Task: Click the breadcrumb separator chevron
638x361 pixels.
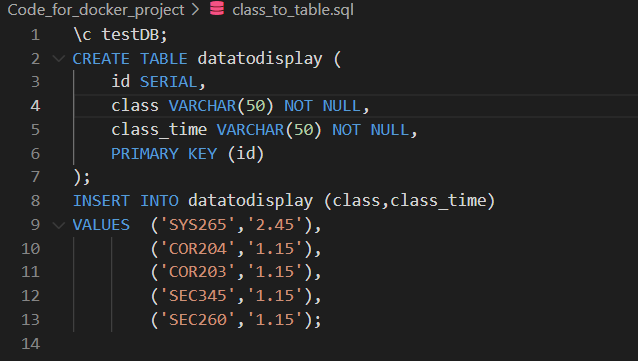Action: (196, 9)
